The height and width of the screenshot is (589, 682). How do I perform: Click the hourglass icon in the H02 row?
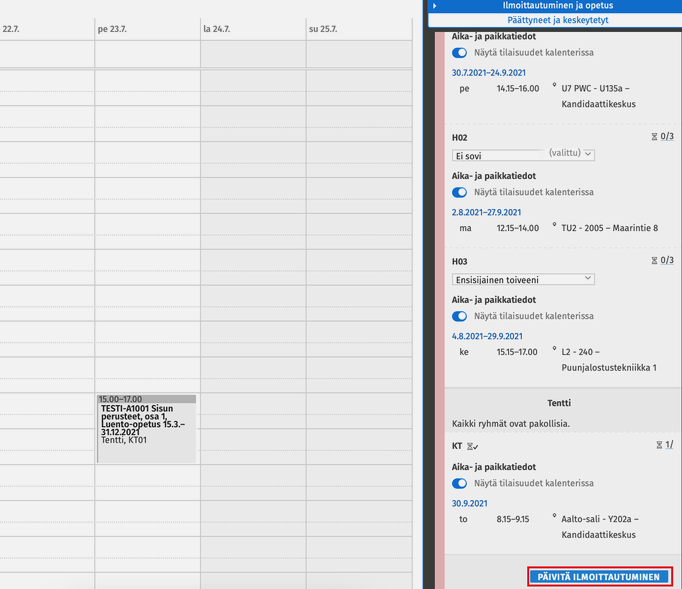[655, 137]
